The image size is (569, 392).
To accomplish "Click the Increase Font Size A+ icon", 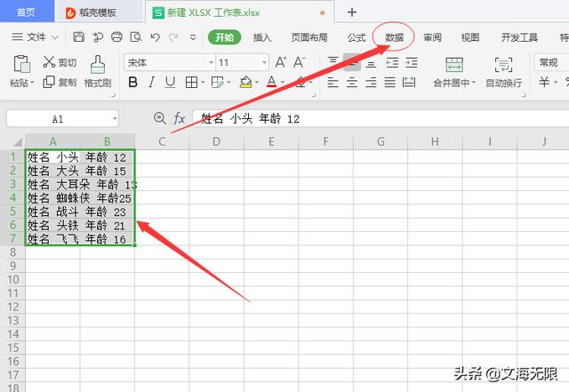I will point(281,62).
